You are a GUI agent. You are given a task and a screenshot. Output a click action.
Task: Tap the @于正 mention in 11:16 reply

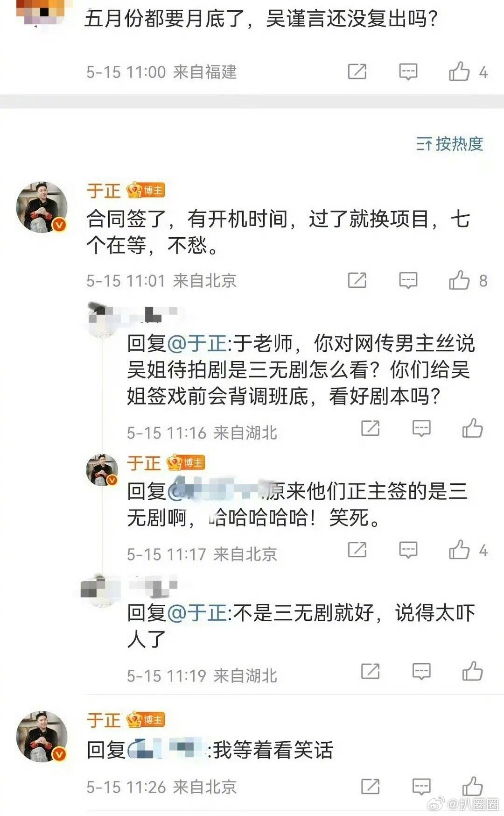[197, 343]
